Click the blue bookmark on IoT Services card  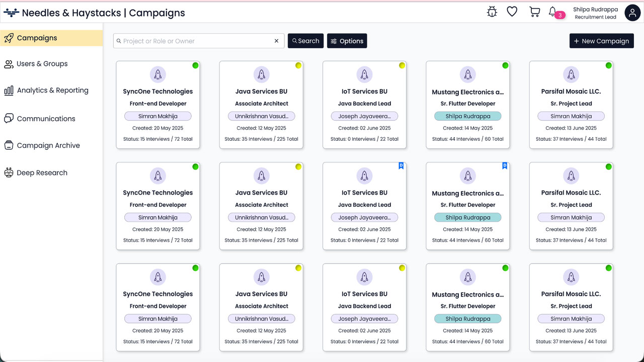pos(401,166)
